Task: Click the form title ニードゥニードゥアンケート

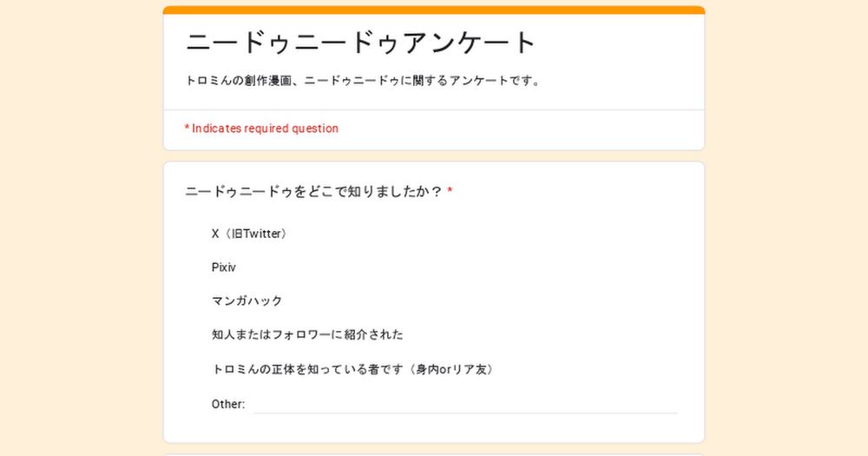Action: point(361,43)
